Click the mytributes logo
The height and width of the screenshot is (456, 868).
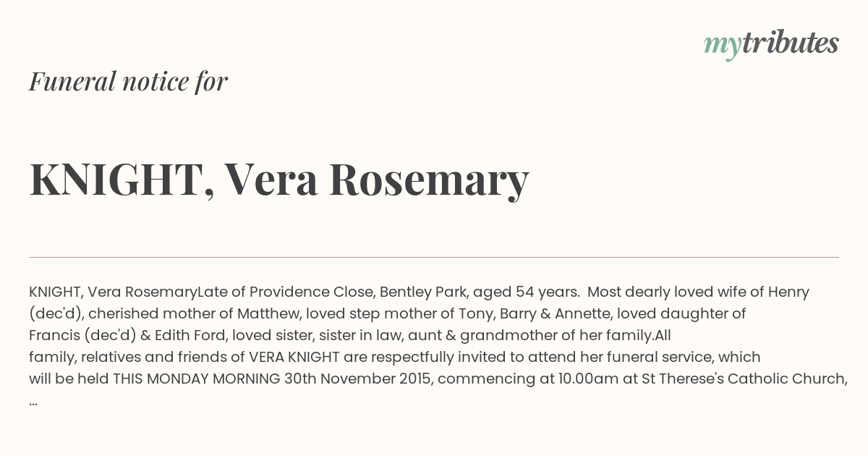coord(771,44)
